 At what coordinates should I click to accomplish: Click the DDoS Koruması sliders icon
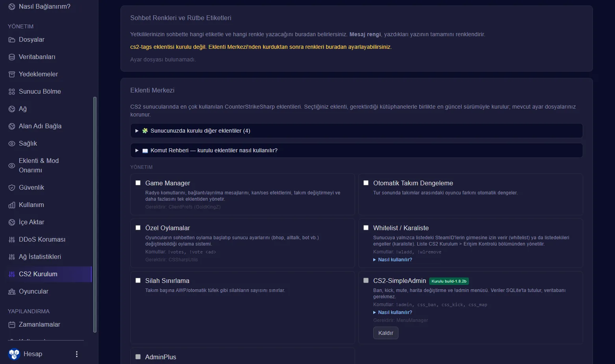pyautogui.click(x=12, y=240)
